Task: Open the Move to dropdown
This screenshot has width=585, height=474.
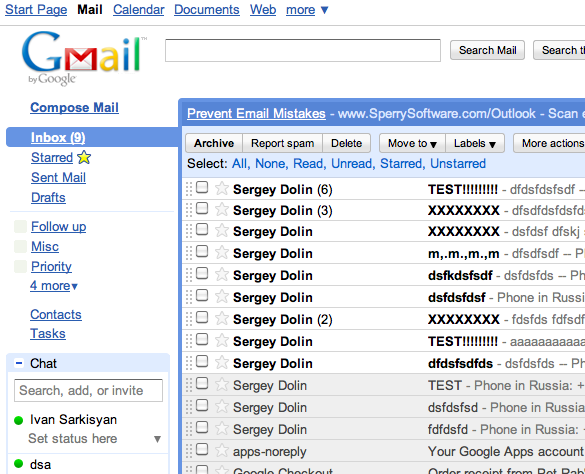Action: click(x=412, y=143)
